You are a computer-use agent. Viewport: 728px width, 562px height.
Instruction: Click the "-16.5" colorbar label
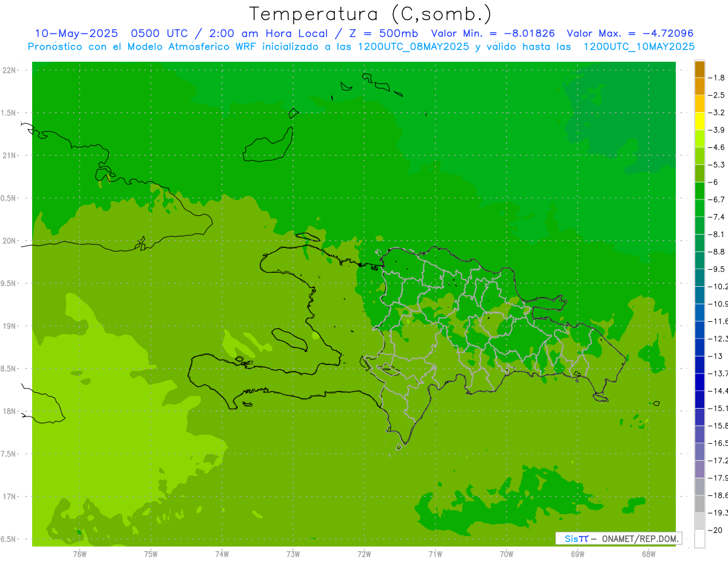click(718, 443)
